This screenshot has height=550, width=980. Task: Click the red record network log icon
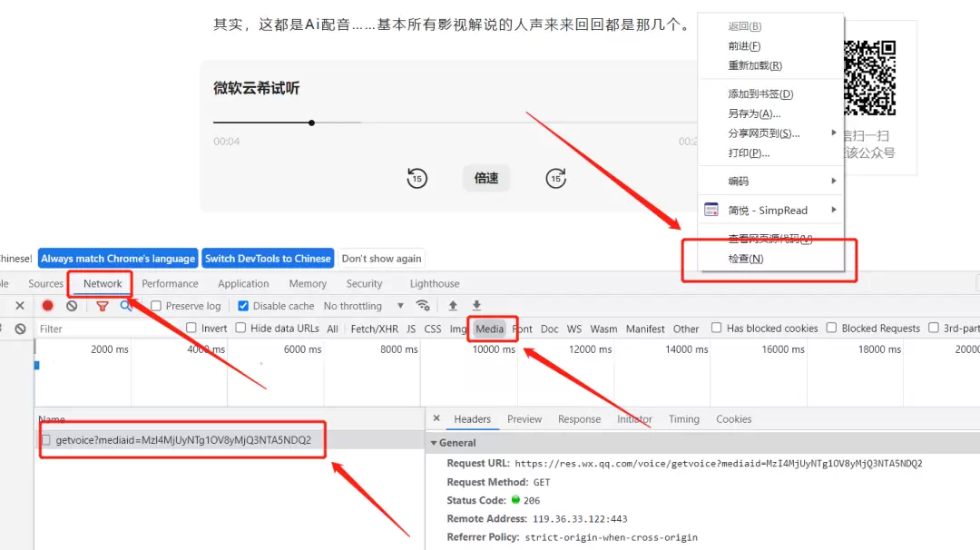click(47, 306)
